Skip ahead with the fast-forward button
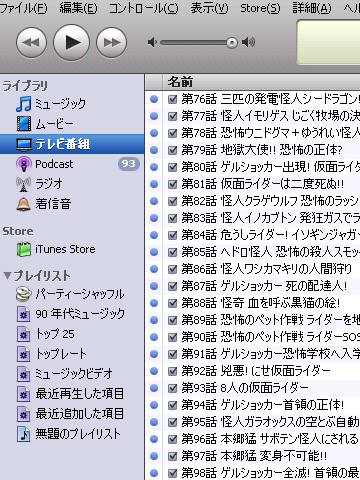Screen dimensions: 360x480 click(x=111, y=42)
